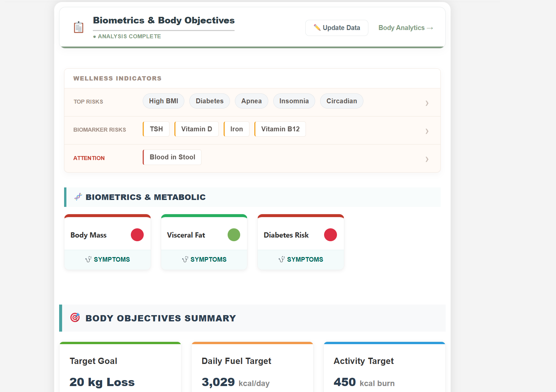This screenshot has width=556, height=392.
Task: Open Body Analytics
Action: pos(406,28)
